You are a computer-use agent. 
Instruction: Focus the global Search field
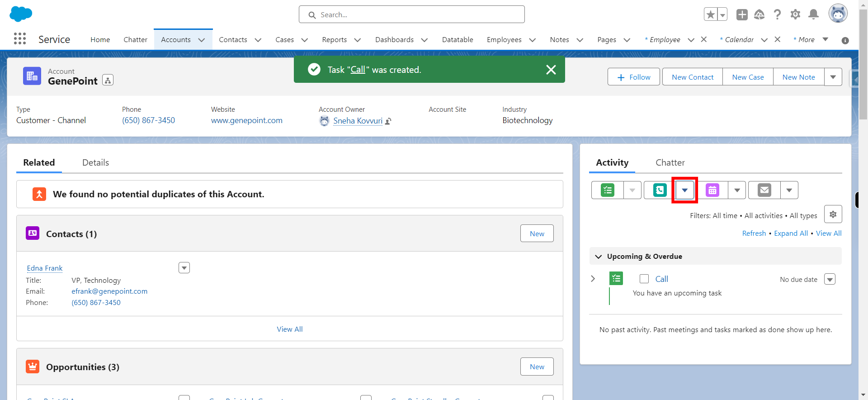click(x=411, y=14)
